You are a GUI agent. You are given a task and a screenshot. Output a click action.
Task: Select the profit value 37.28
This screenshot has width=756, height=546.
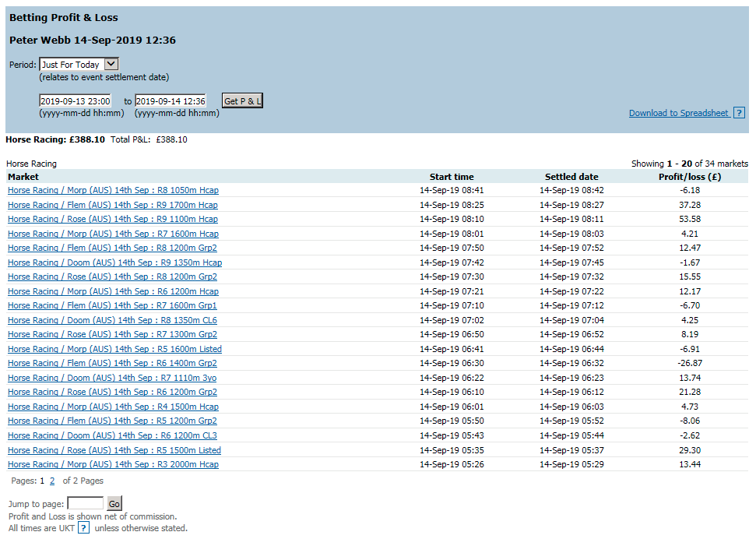(x=690, y=205)
